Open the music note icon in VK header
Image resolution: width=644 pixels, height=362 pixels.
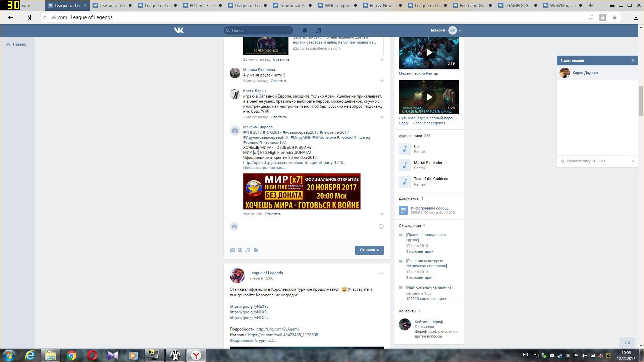click(x=319, y=31)
